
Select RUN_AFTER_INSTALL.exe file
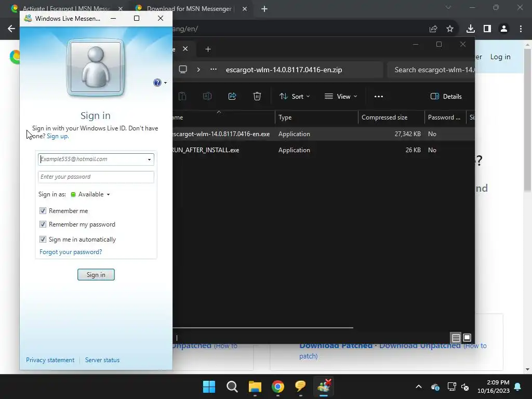tap(206, 150)
